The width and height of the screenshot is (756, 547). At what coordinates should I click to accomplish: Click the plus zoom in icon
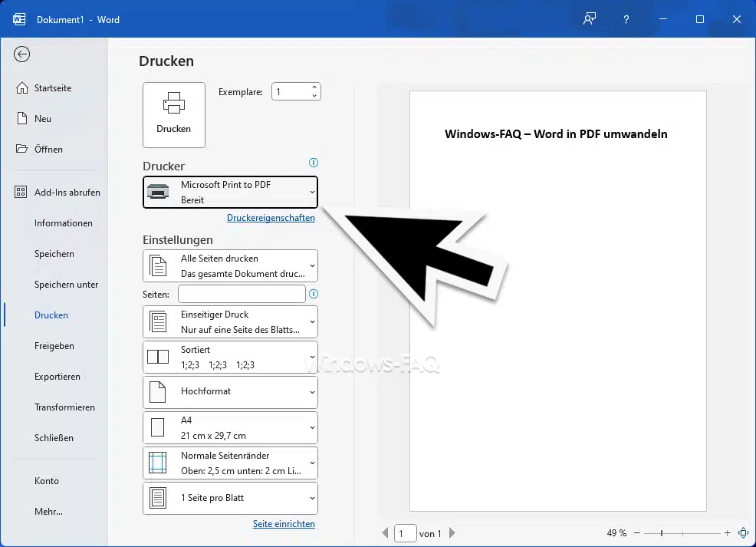tap(727, 533)
